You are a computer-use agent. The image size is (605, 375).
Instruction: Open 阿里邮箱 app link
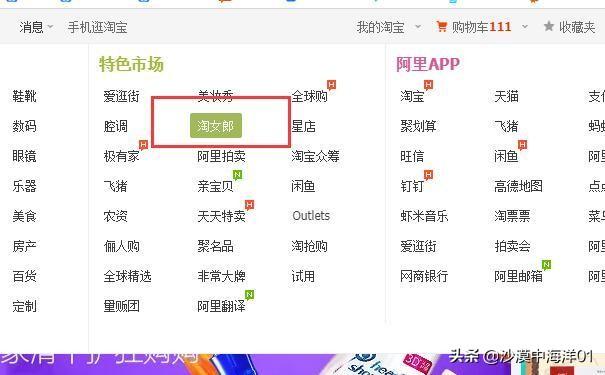(518, 276)
